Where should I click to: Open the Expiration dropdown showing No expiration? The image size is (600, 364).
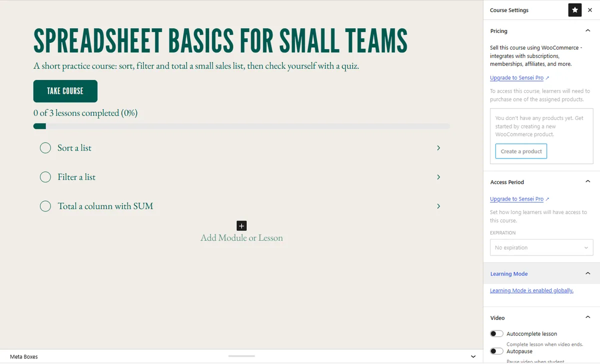pyautogui.click(x=541, y=247)
